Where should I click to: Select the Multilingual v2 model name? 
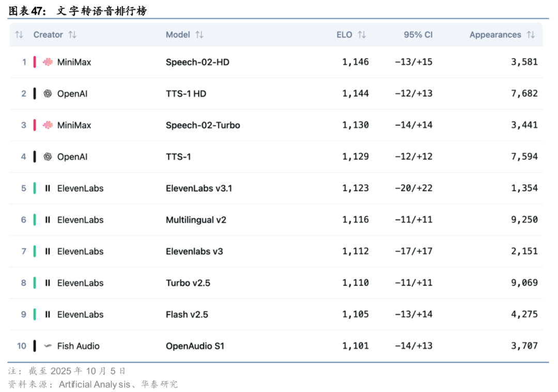coord(196,220)
